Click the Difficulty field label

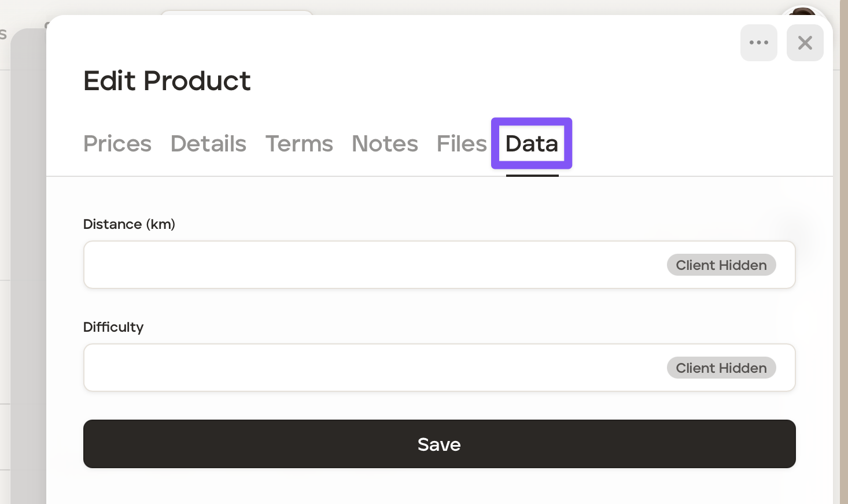point(113,327)
